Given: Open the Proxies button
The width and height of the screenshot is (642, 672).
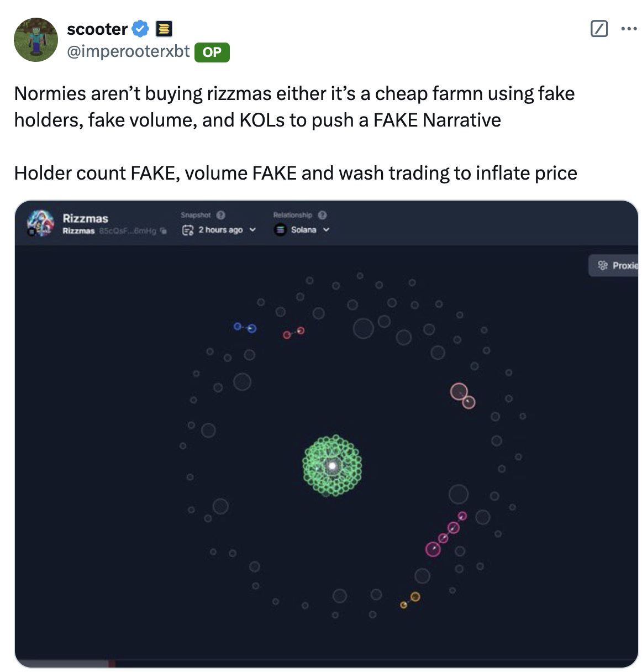Looking at the screenshot, I should pos(613,266).
